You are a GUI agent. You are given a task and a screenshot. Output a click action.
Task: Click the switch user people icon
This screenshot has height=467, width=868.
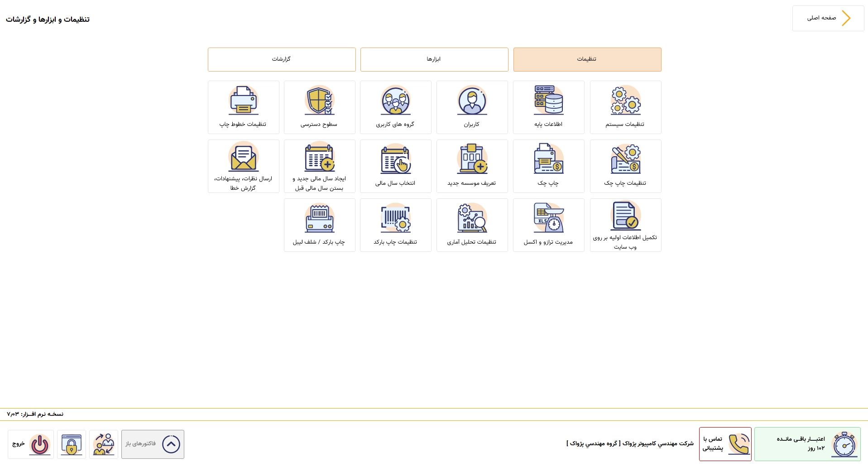(x=104, y=444)
